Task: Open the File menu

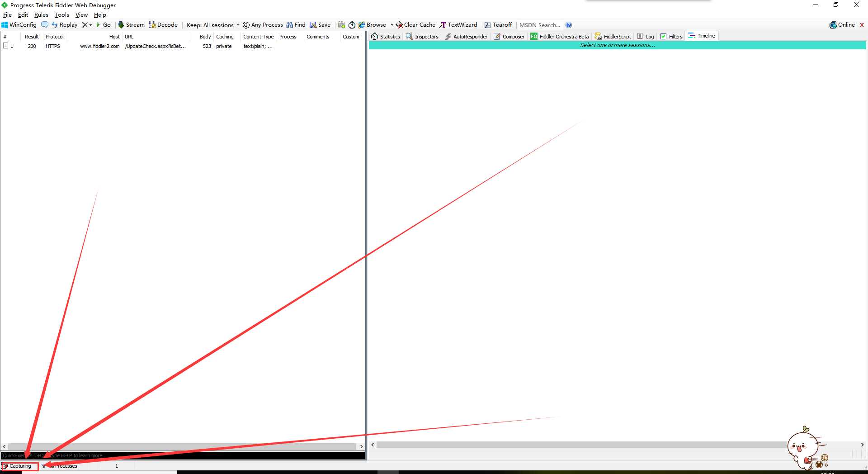Action: coord(7,15)
